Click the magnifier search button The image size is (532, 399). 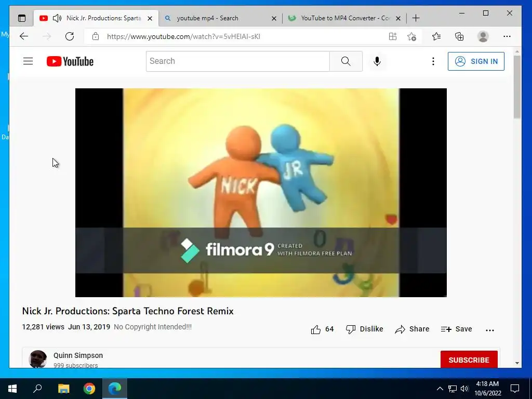[x=345, y=61]
